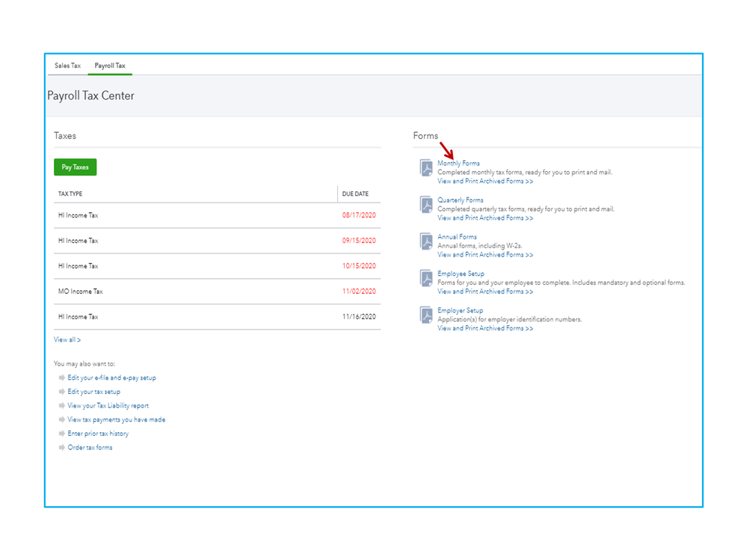
Task: Open Edit your e-file and e-pay setup
Action: 111,378
